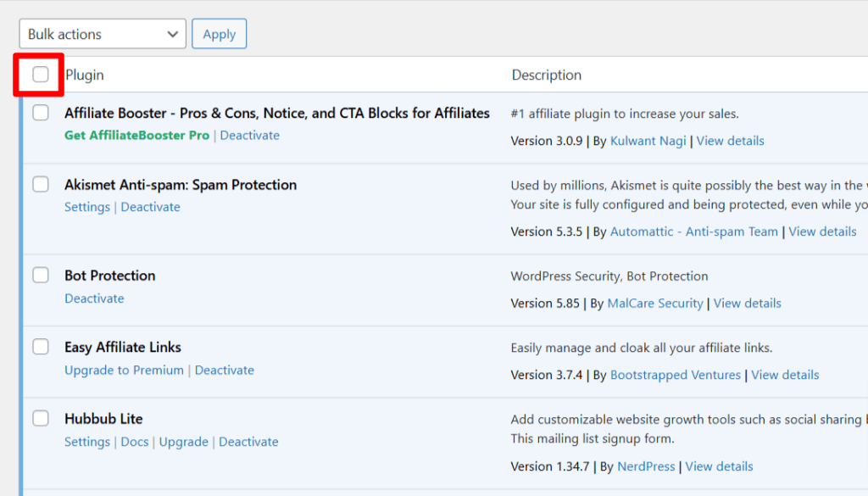The image size is (868, 496).
Task: Click the Version 1.34.7 text
Action: pos(549,466)
